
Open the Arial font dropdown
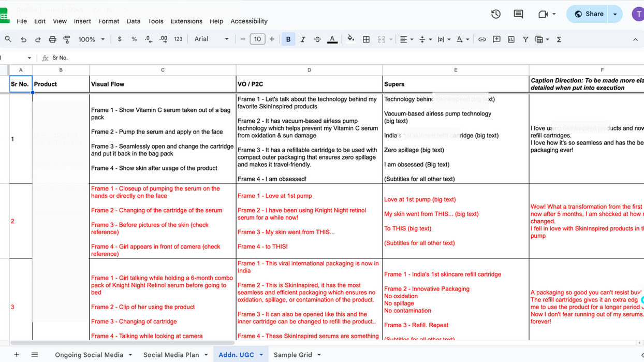(x=211, y=39)
